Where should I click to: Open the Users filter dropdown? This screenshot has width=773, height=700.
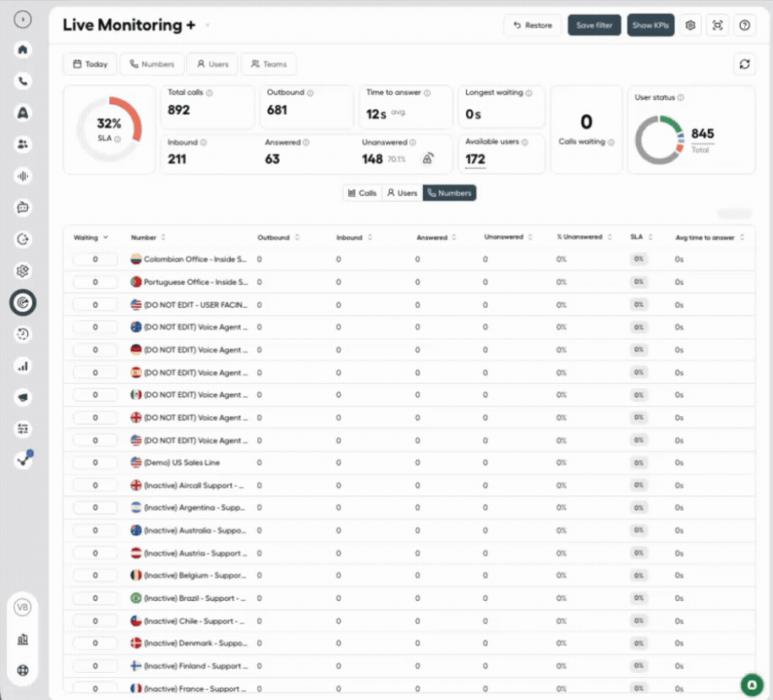212,64
